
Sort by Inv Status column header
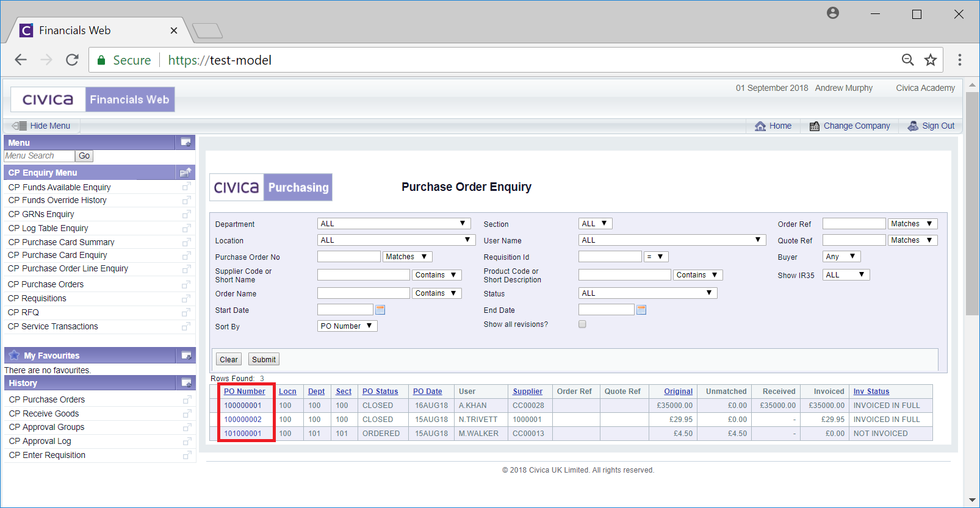(x=871, y=392)
